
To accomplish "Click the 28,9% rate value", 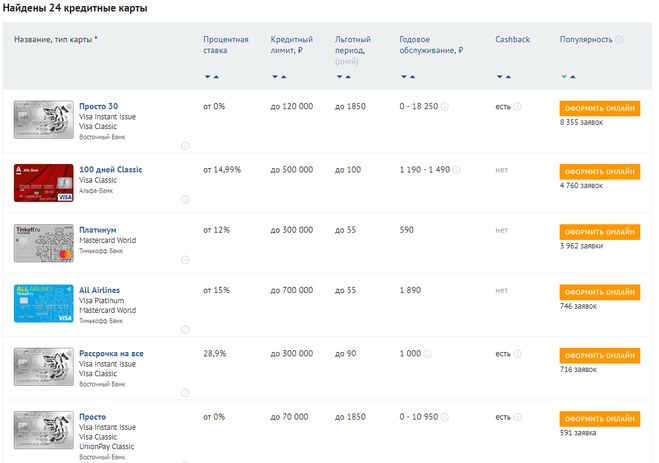I will click(215, 354).
